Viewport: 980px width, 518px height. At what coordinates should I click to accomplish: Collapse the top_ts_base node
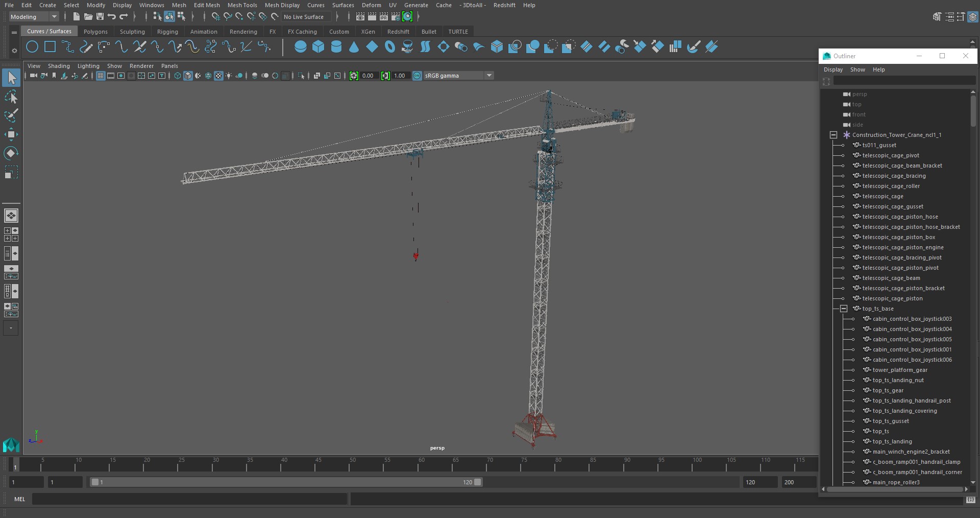point(844,309)
